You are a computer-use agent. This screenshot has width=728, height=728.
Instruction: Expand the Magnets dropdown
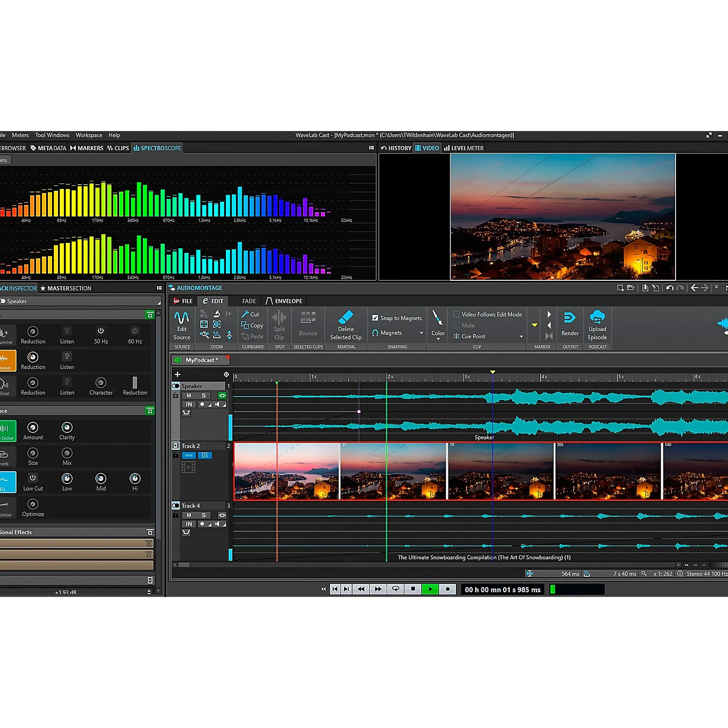[421, 333]
